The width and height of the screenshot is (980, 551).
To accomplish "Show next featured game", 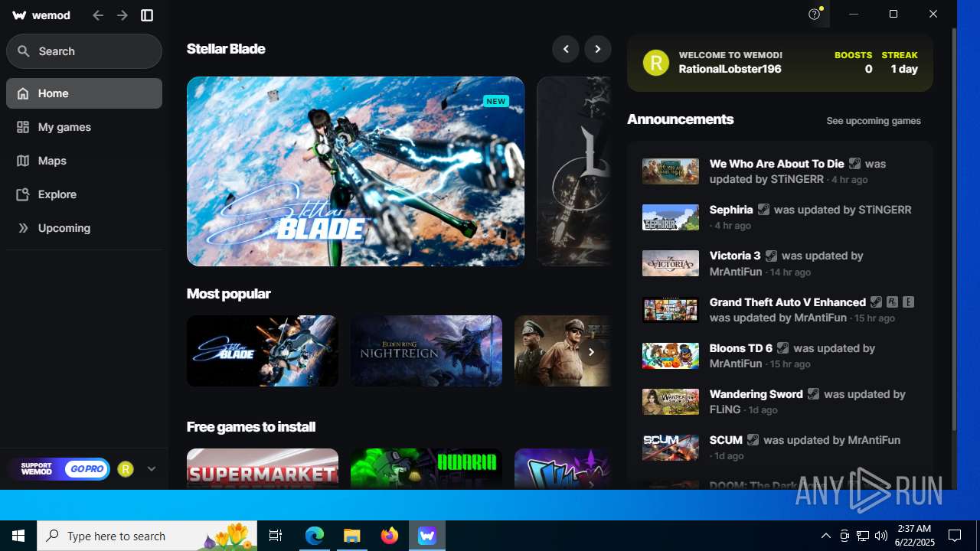I will tap(598, 49).
